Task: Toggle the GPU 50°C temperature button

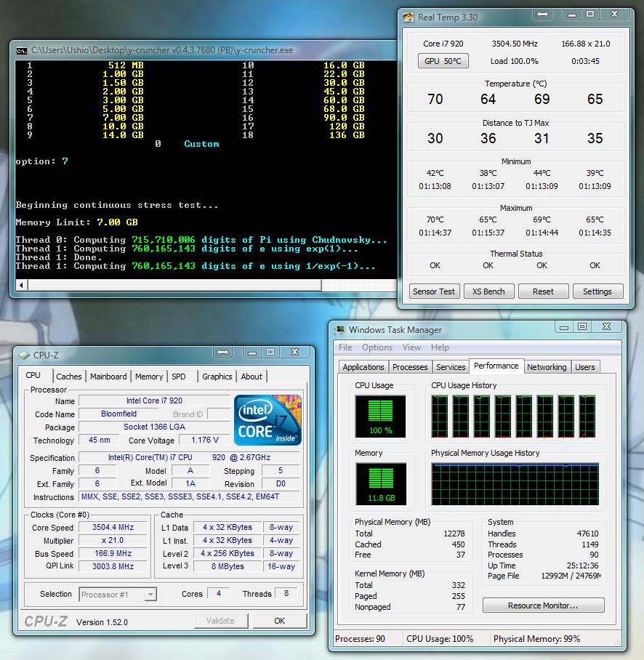Action: pyautogui.click(x=443, y=61)
